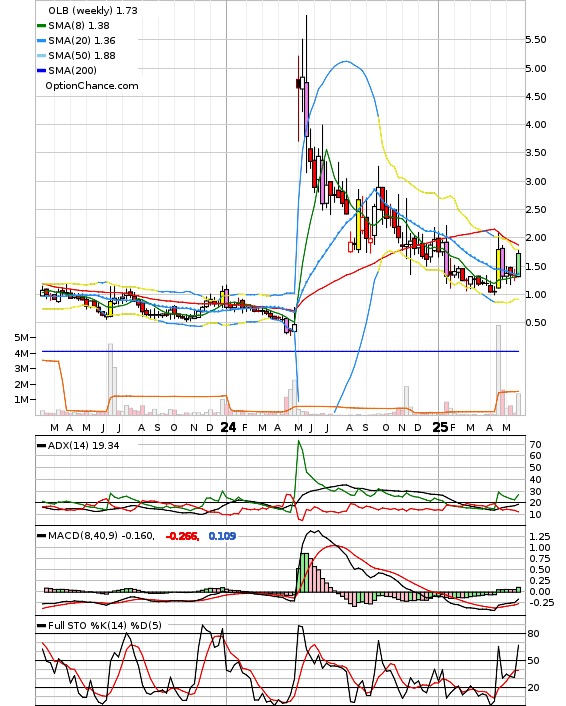Image resolution: width=566 pixels, height=706 pixels.
Task: Open the OptionChance.com watermark link
Action: tap(92, 86)
